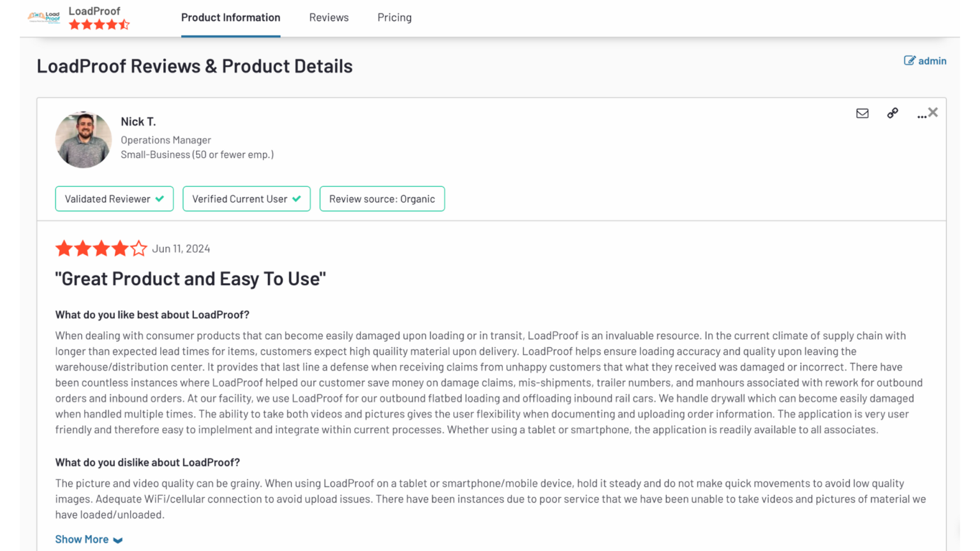Open the Pricing tab
The image size is (980, 551).
click(394, 17)
